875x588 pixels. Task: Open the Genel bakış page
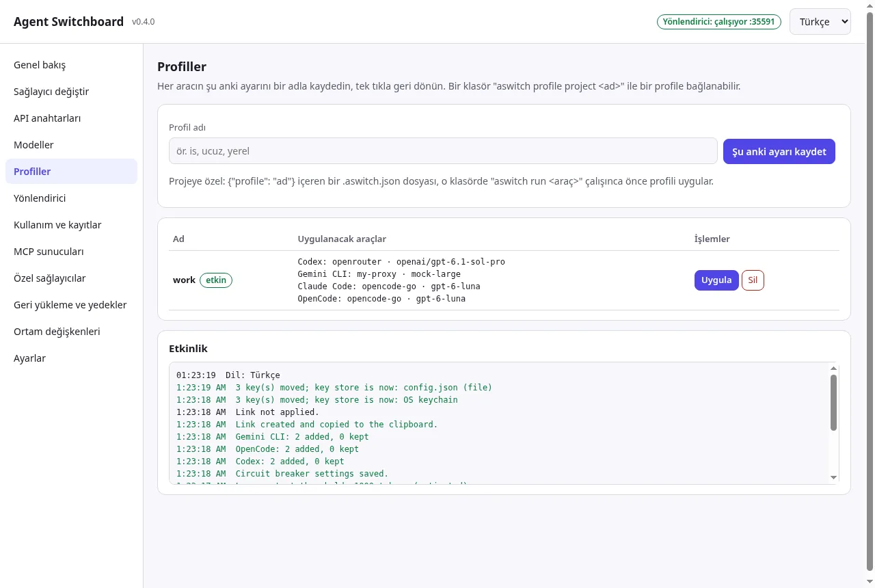(x=71, y=65)
